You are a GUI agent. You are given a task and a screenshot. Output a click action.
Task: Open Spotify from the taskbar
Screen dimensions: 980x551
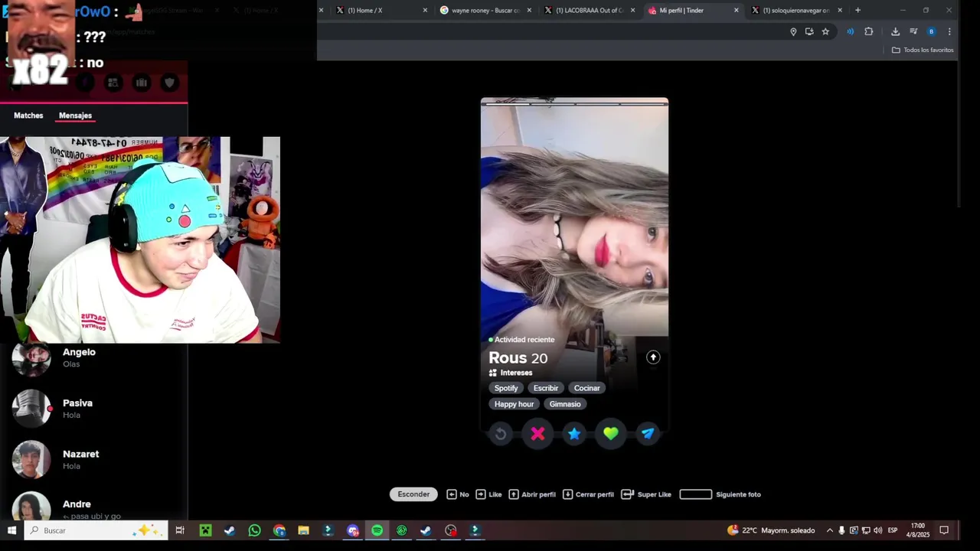[377, 530]
